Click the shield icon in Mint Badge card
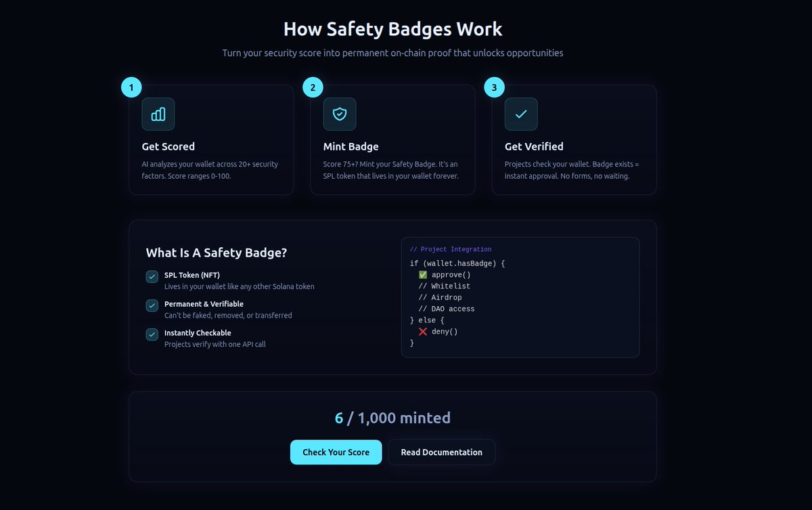The width and height of the screenshot is (812, 510). click(340, 114)
